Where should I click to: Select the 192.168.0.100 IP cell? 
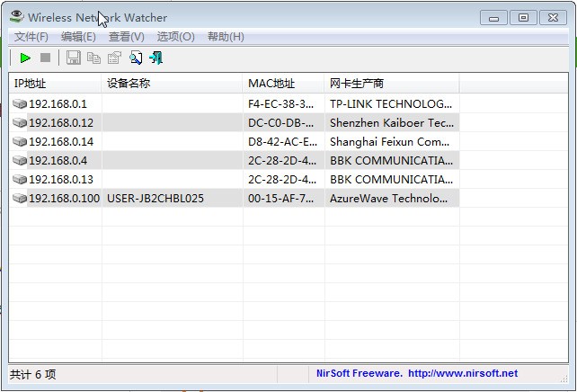(65, 199)
